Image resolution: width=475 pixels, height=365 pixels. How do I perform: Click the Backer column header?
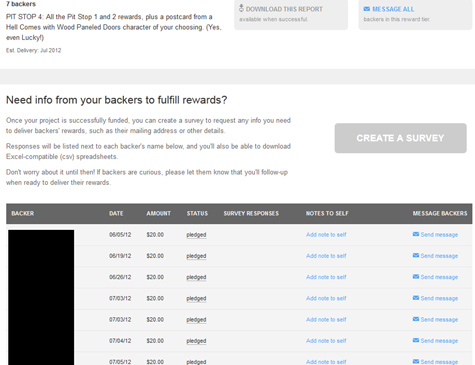click(x=23, y=213)
